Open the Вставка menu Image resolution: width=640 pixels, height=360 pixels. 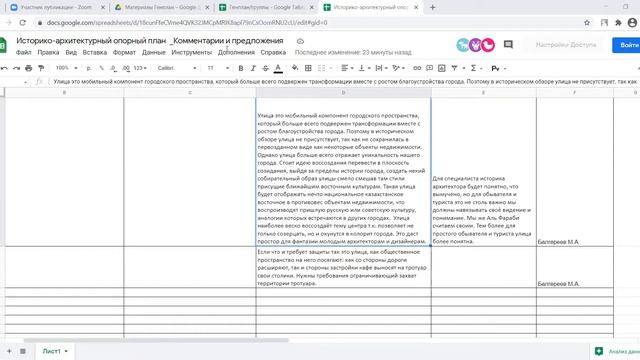click(95, 52)
